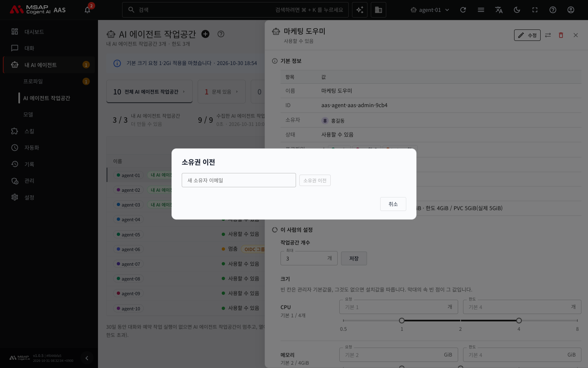This screenshot has width=588, height=368.
Task: Click the 작업공간 개수 최대 input
Action: pos(309,258)
